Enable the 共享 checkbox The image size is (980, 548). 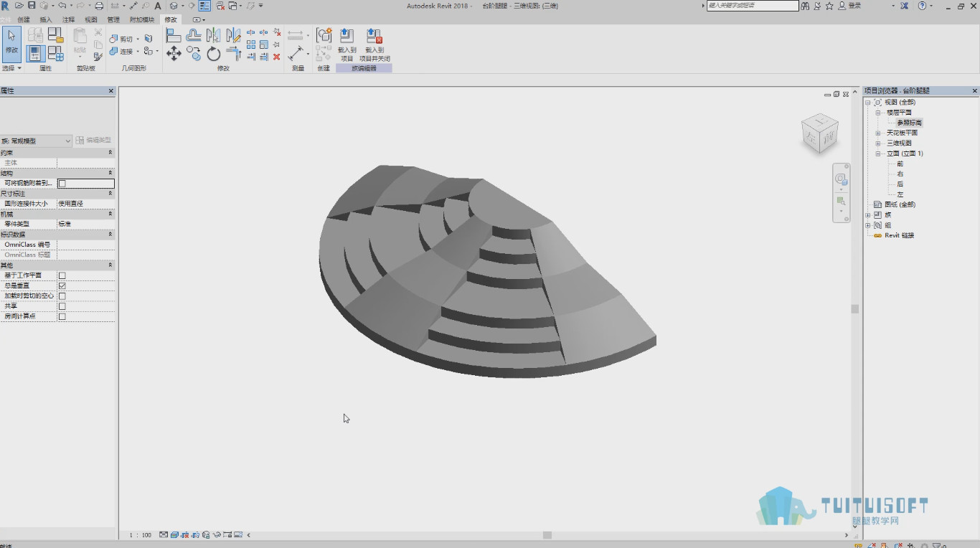[62, 306]
